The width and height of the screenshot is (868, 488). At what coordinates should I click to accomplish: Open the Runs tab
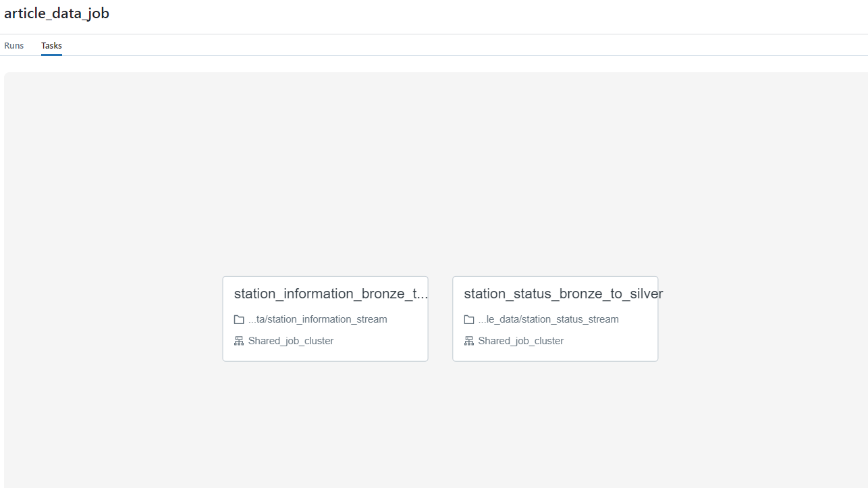(x=13, y=46)
